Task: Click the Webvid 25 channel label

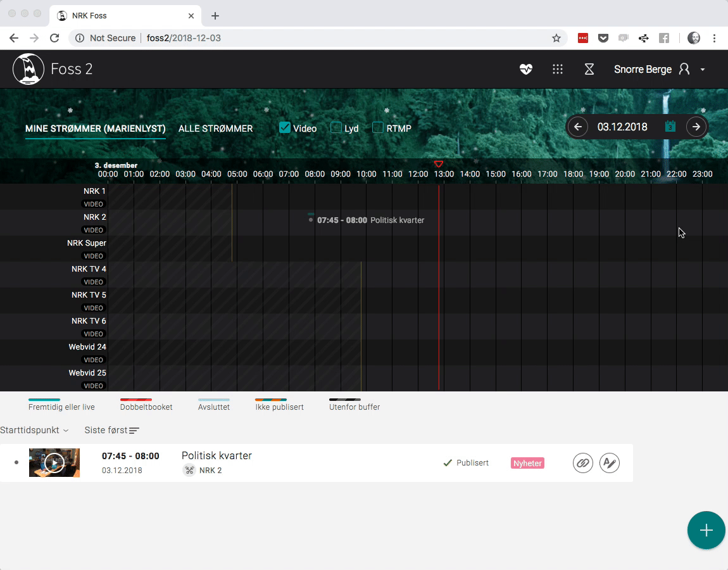Action: pos(87,373)
